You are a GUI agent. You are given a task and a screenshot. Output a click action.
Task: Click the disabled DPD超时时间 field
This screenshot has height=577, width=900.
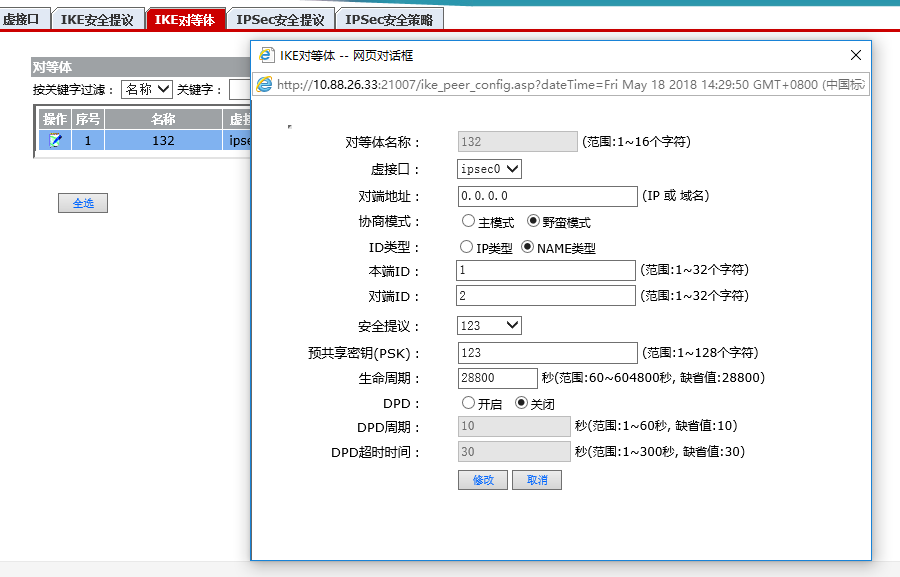[x=514, y=452]
